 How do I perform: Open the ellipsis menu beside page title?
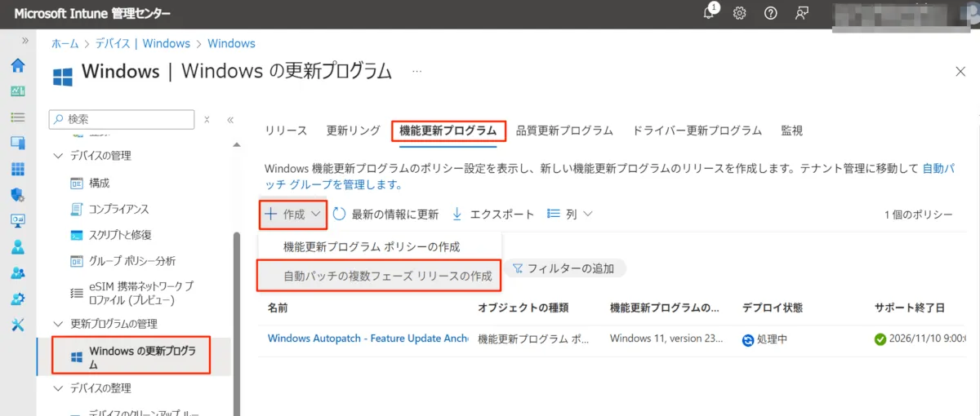click(x=417, y=72)
